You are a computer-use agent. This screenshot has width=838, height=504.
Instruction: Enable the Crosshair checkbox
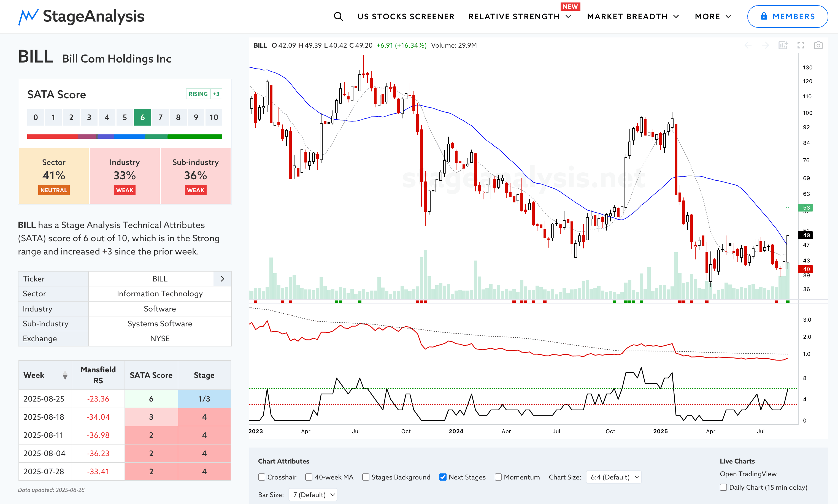261,477
